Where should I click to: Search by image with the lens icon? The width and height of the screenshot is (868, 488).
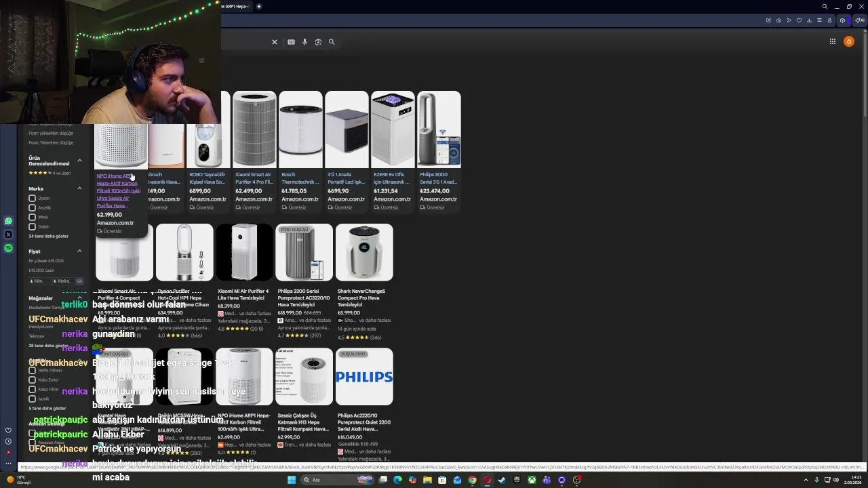318,42
